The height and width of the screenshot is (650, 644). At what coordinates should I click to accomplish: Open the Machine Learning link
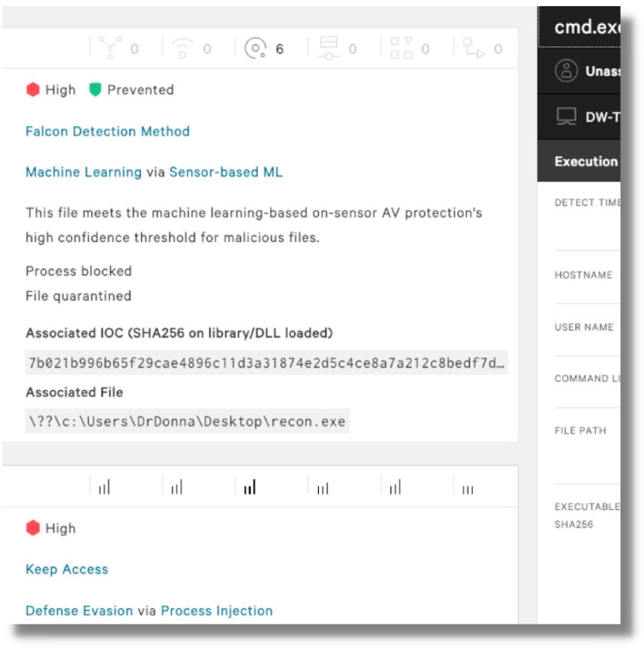[84, 172]
